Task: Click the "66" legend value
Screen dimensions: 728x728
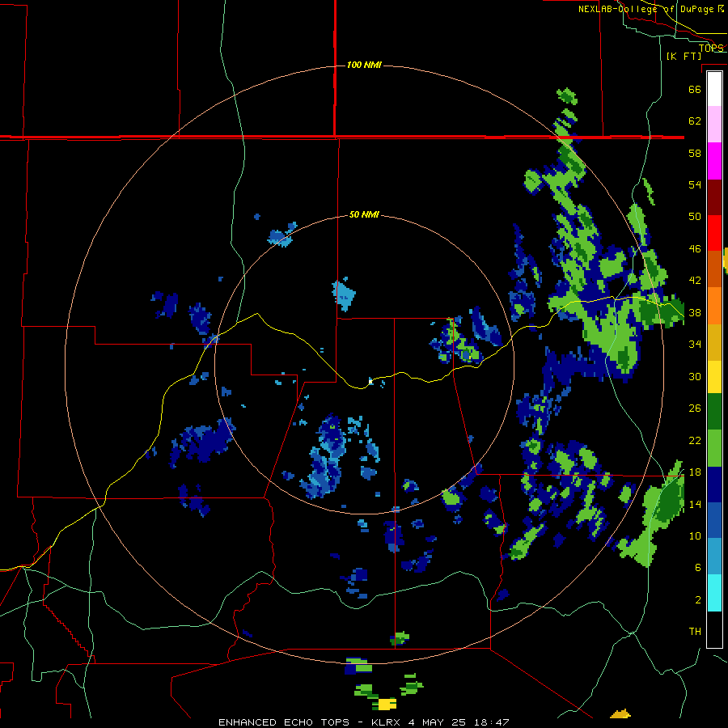Action: coord(695,89)
